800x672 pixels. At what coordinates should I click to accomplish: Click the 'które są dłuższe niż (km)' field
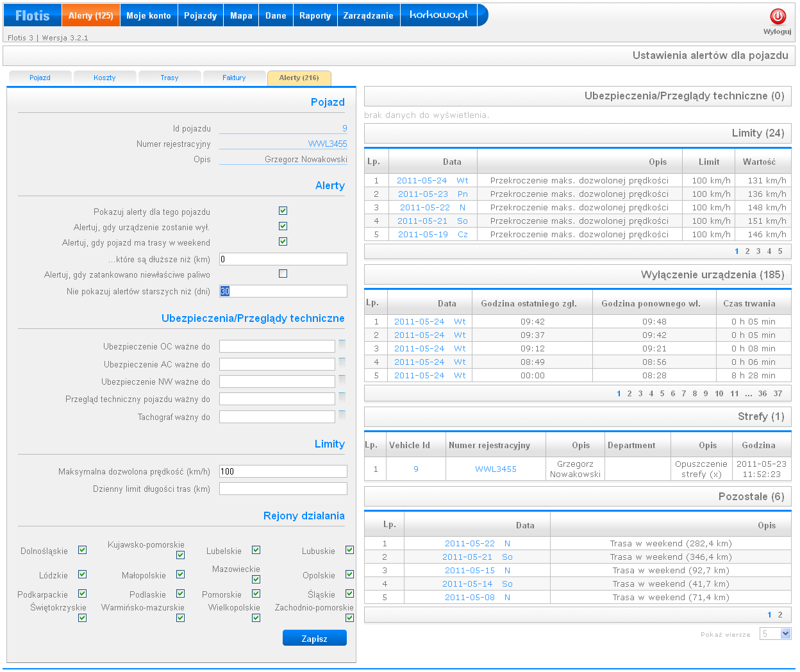point(283,259)
